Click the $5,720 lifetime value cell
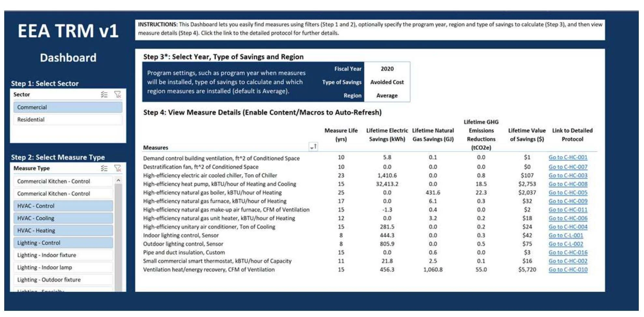This screenshot has width=644, height=317. pos(527,270)
